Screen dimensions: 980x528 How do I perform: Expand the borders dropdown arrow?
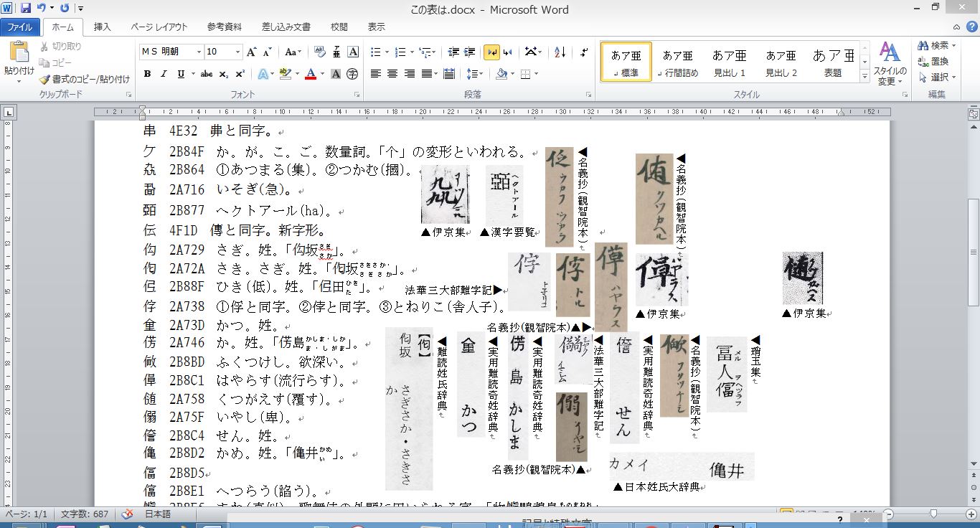click(x=535, y=74)
